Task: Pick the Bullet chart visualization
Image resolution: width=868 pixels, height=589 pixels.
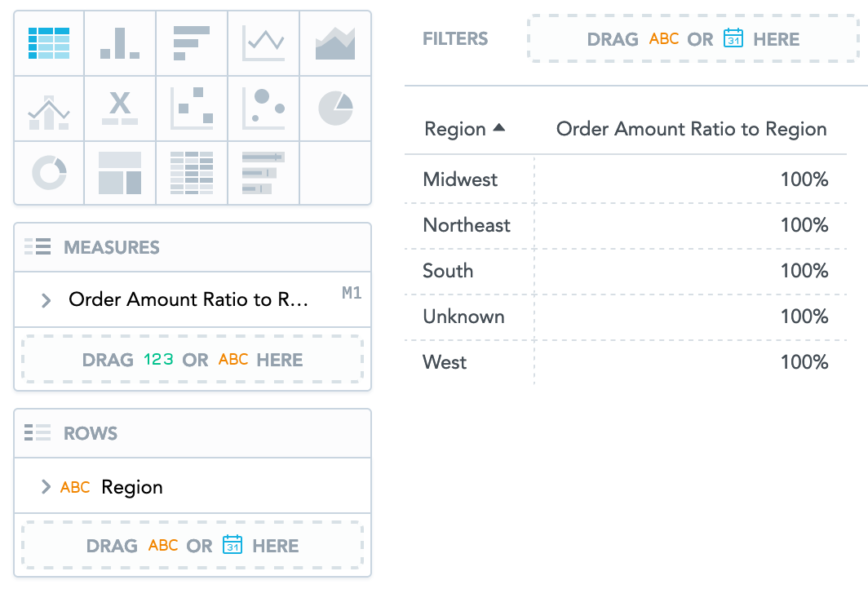Action: point(263,173)
